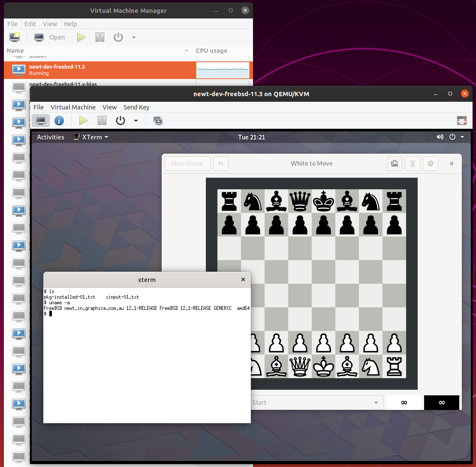This screenshot has height=467, width=476.
Task: Click the white king chess piece
Action: click(323, 366)
